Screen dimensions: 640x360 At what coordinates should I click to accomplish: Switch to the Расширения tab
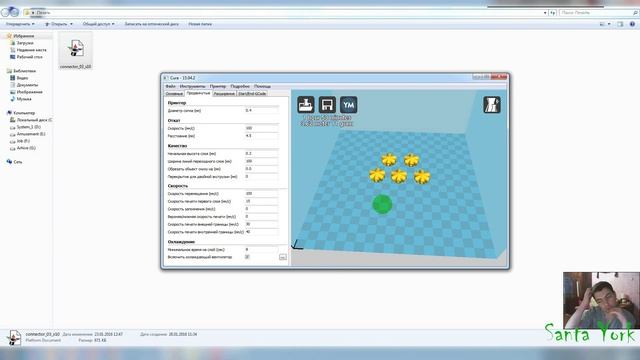coord(224,94)
